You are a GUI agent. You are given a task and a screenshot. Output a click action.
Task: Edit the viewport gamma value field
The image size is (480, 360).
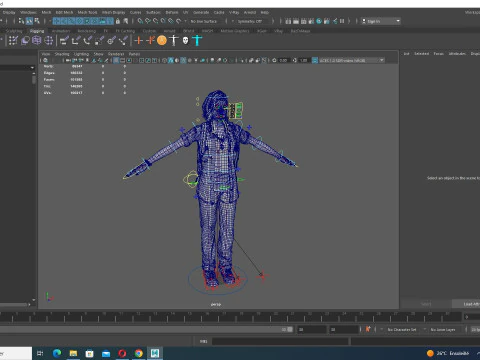point(304,60)
